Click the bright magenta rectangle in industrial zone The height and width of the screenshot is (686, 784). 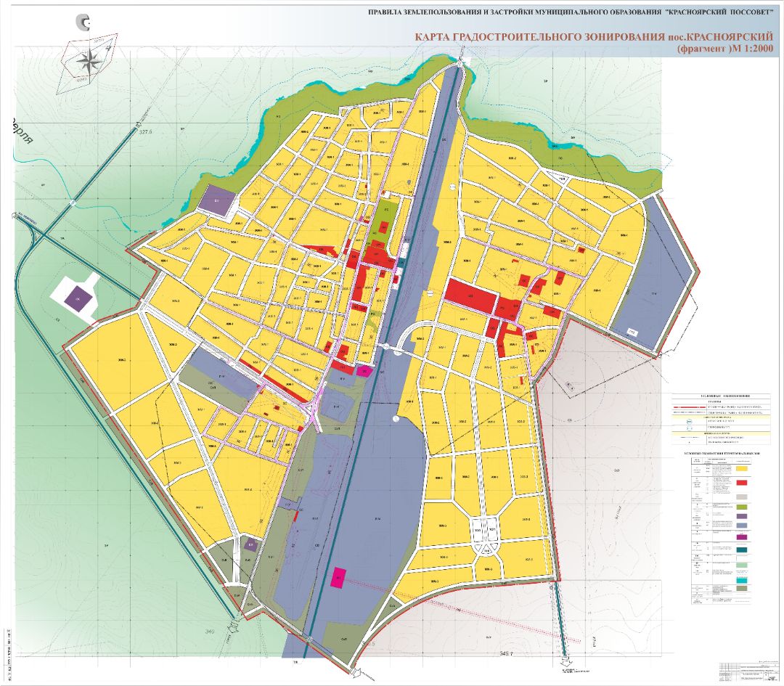pos(338,578)
